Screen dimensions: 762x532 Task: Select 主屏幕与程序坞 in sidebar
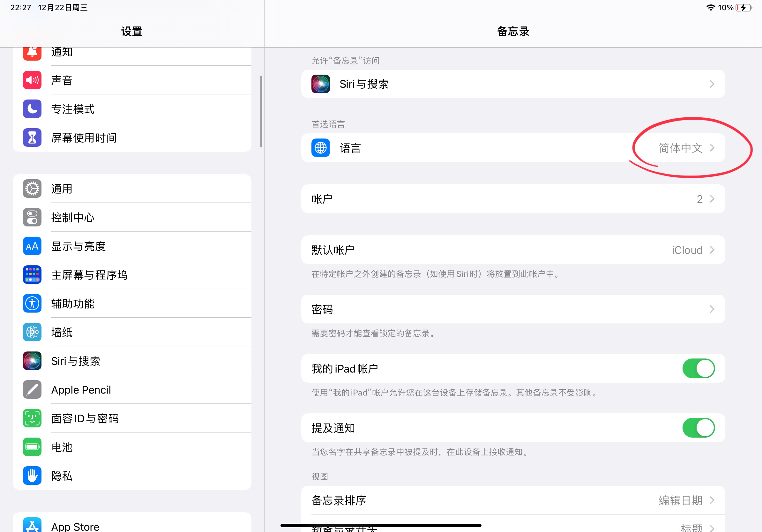point(89,275)
